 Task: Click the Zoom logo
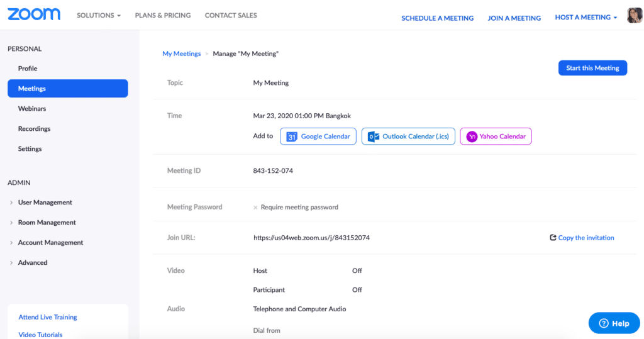tap(34, 14)
